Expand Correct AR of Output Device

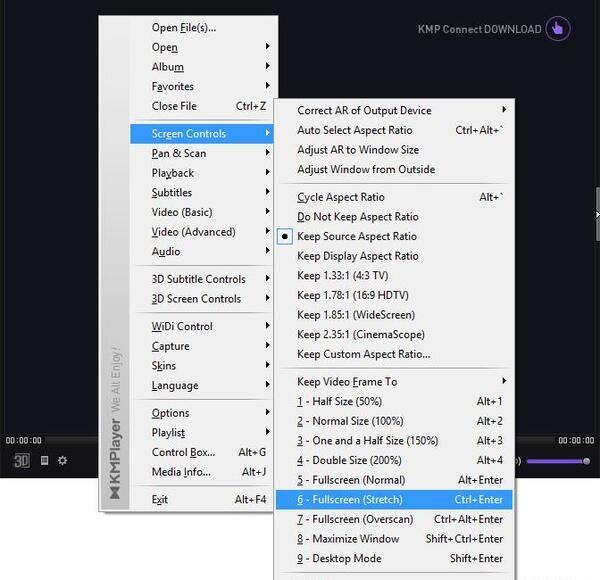tap(394, 111)
